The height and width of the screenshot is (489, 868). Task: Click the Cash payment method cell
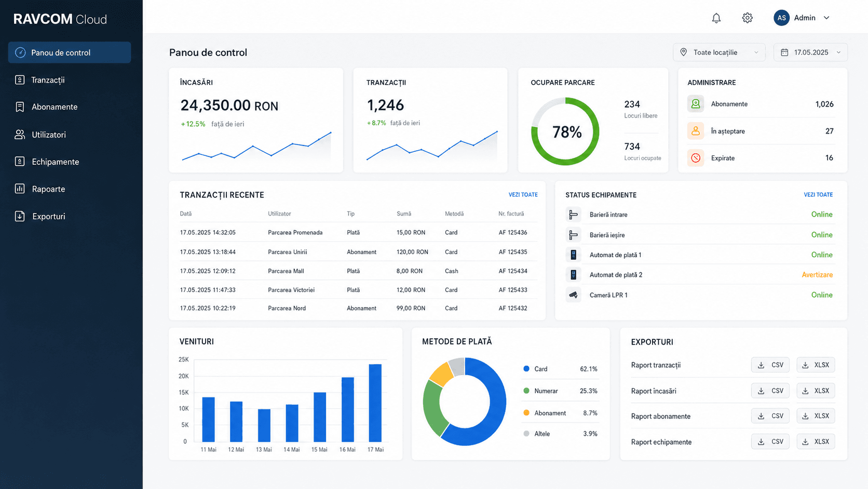(452, 271)
